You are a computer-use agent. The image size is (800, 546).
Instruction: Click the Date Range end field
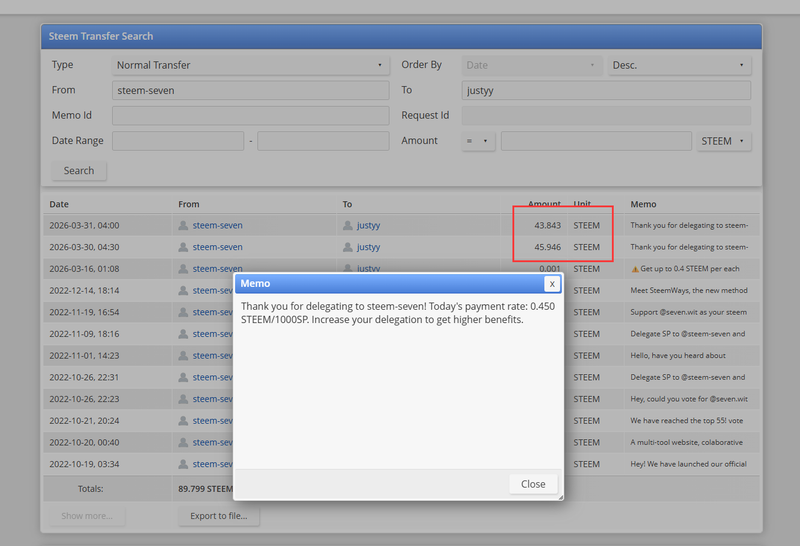(323, 141)
